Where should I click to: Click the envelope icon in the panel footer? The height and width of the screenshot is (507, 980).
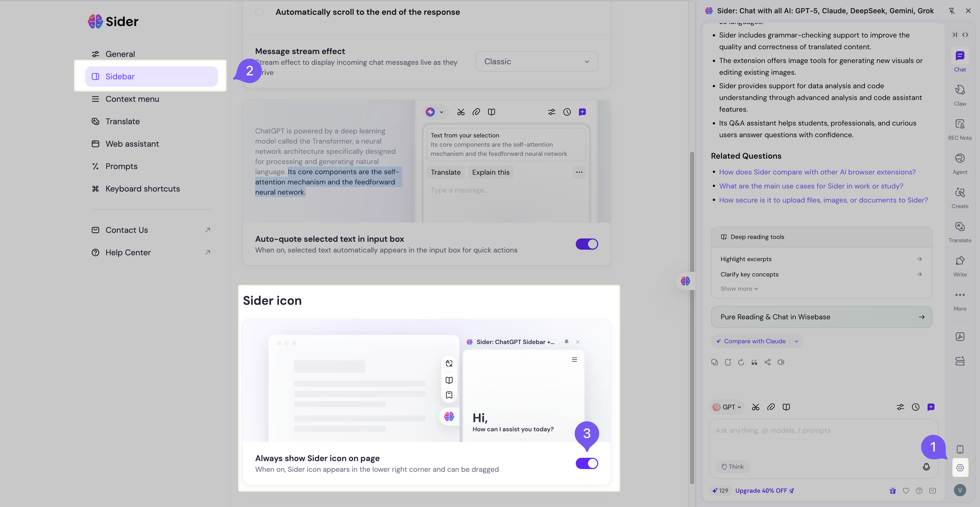[x=933, y=491]
